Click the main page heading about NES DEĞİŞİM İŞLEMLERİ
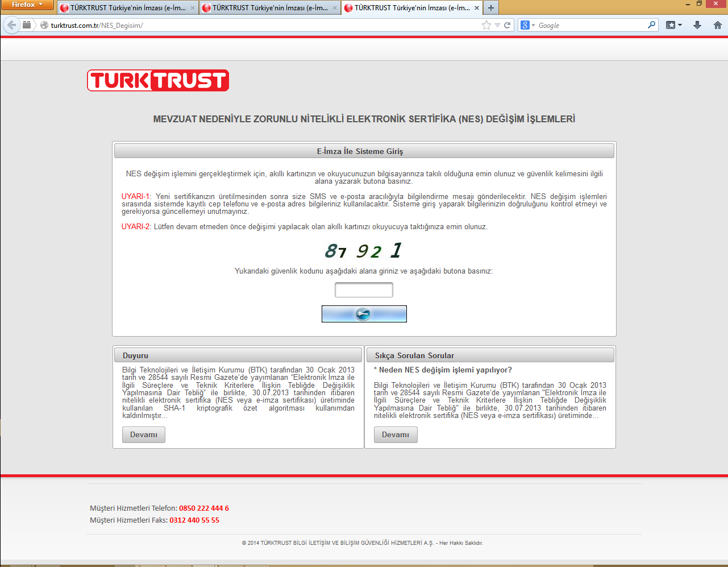 point(364,119)
